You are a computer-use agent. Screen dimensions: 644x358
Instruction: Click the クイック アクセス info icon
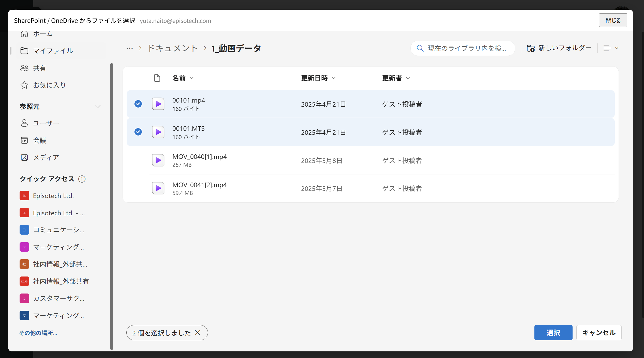click(82, 179)
